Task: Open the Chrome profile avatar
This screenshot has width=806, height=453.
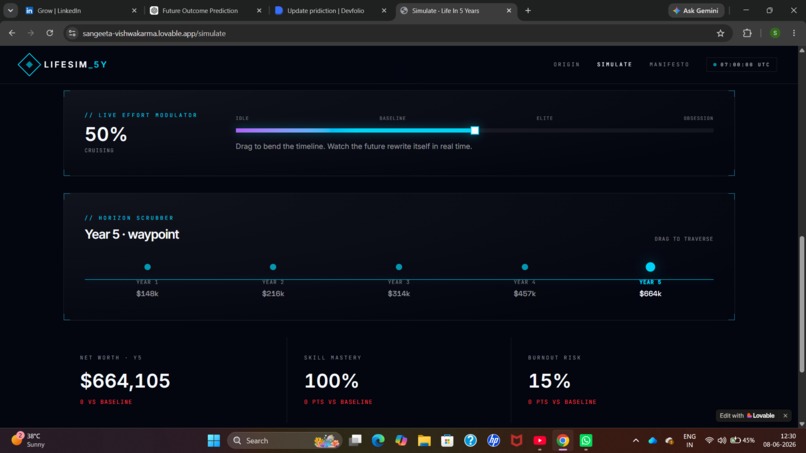Action: click(775, 33)
